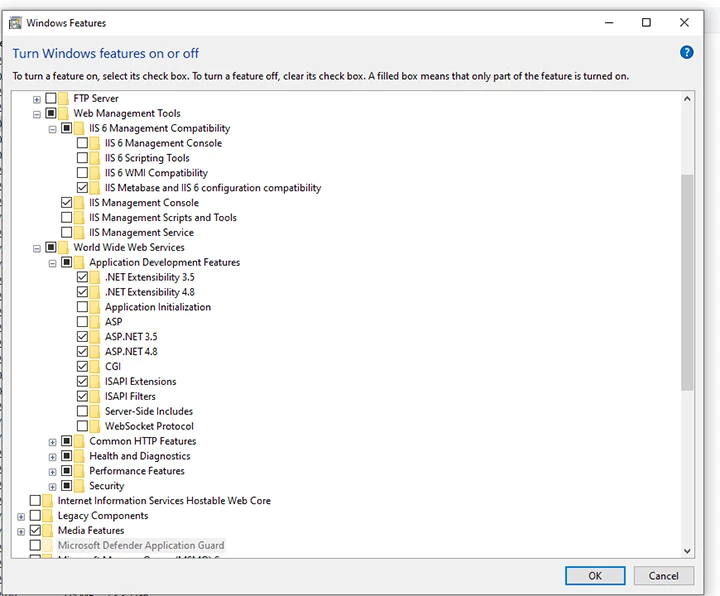Click the folder icon beside ISAPI Filters
Screen dimensions: 720x596
(95, 396)
